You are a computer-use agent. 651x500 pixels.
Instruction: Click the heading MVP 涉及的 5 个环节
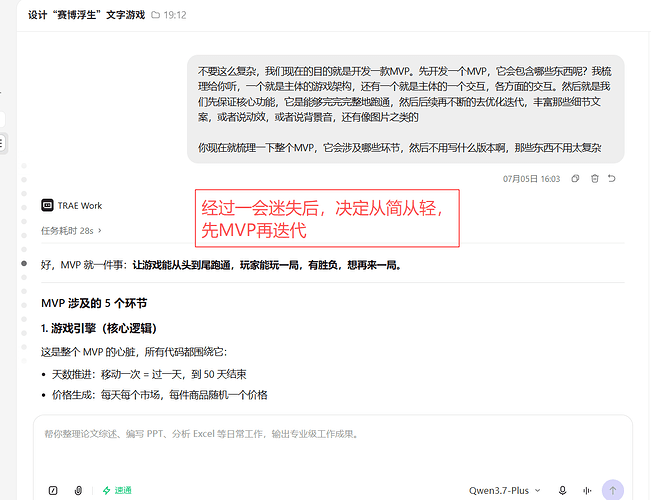94,303
